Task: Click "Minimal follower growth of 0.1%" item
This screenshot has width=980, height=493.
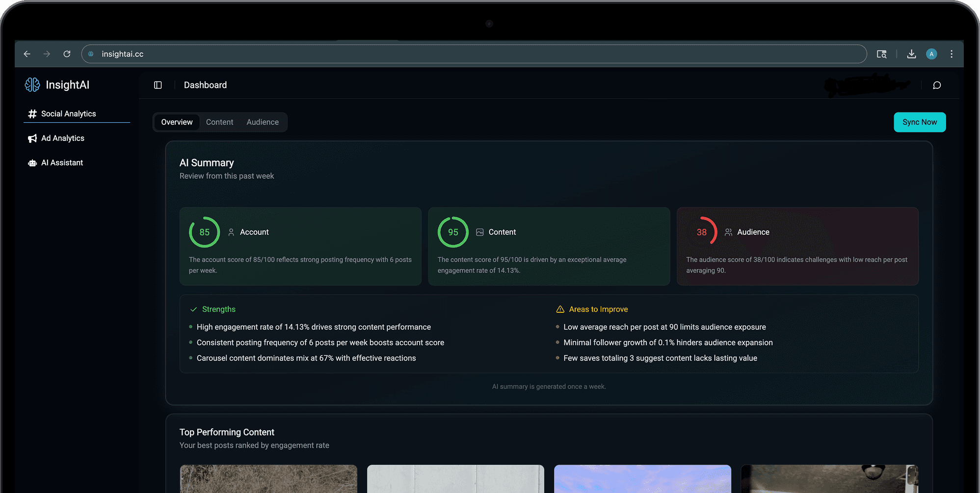Action: tap(668, 343)
